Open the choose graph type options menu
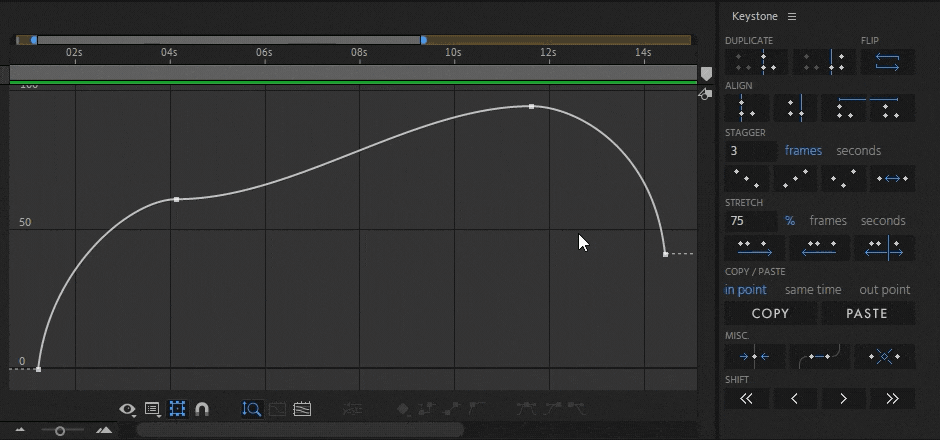Image resolution: width=940 pixels, height=440 pixels. [152, 409]
